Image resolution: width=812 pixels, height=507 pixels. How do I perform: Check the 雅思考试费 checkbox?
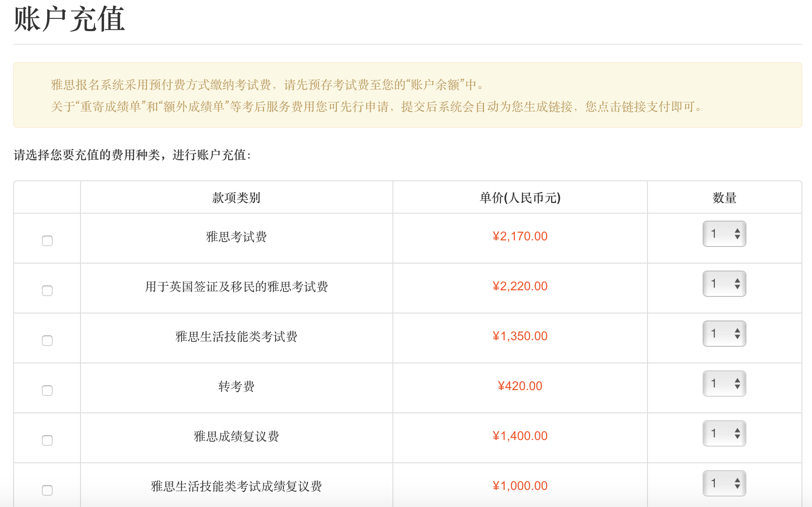point(47,241)
